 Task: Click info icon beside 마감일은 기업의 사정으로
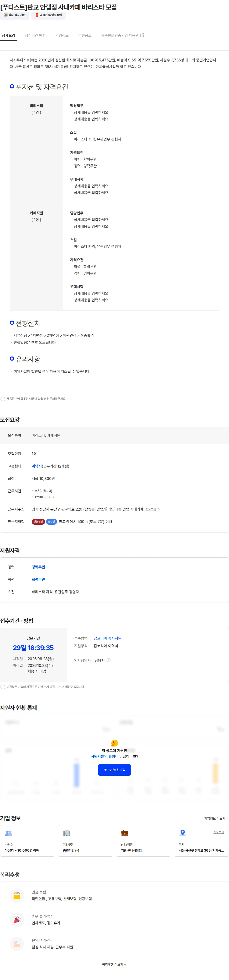[3, 687]
